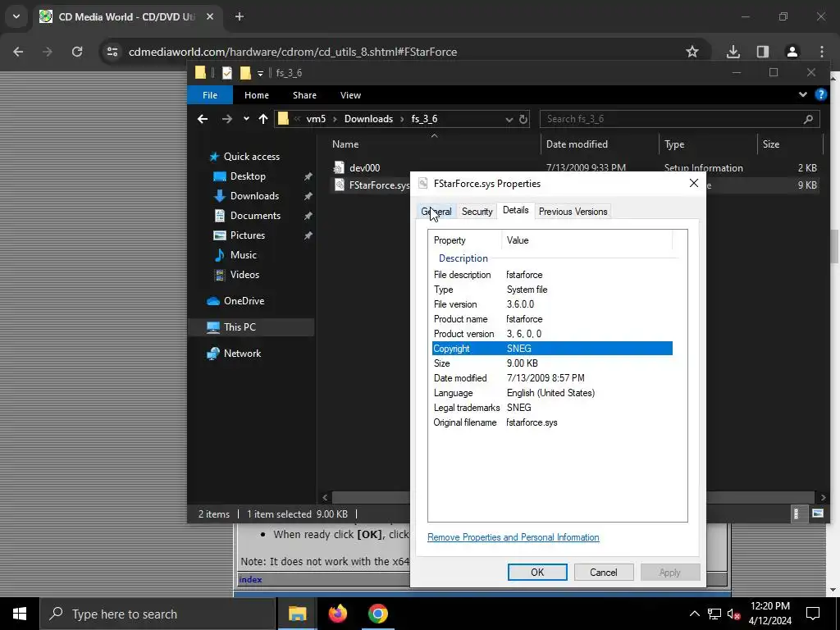Select the File version property row
The height and width of the screenshot is (630, 840).
point(552,304)
